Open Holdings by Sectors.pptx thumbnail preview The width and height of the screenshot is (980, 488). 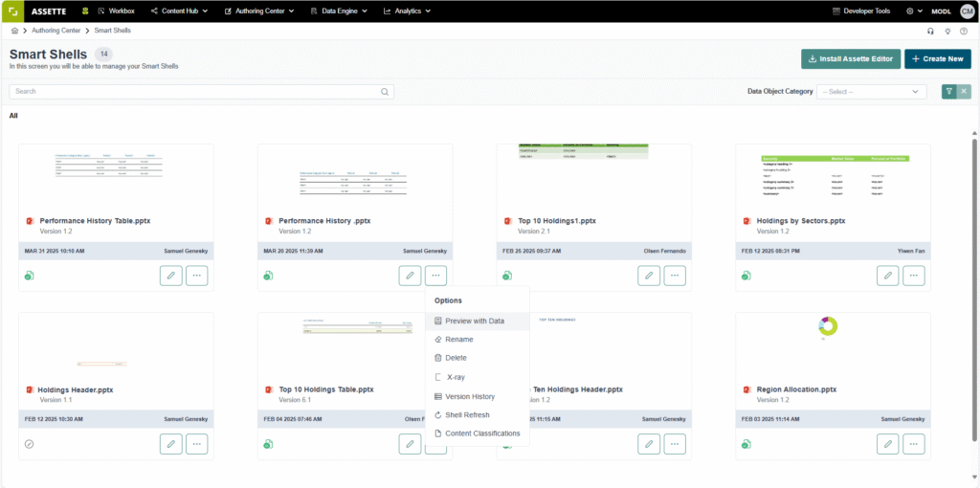[x=835, y=177]
